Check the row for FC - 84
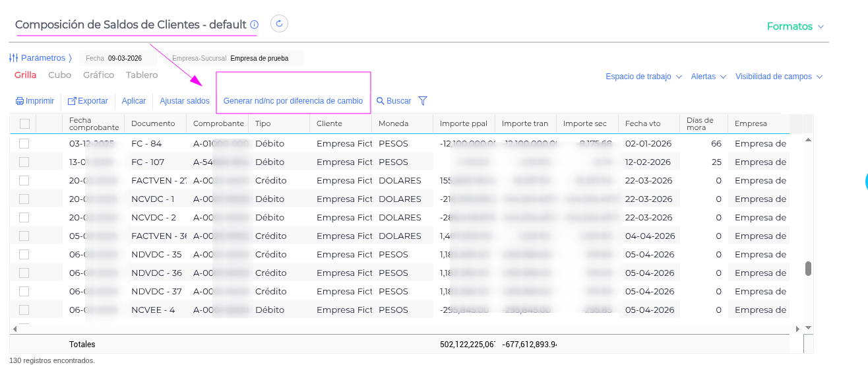 (x=24, y=143)
